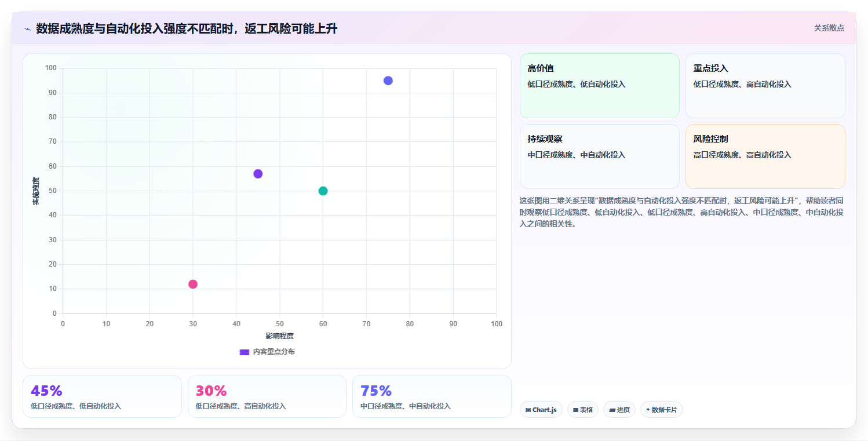The height and width of the screenshot is (441, 868).
Task: Click the lightning icon beside the title
Action: coord(27,29)
